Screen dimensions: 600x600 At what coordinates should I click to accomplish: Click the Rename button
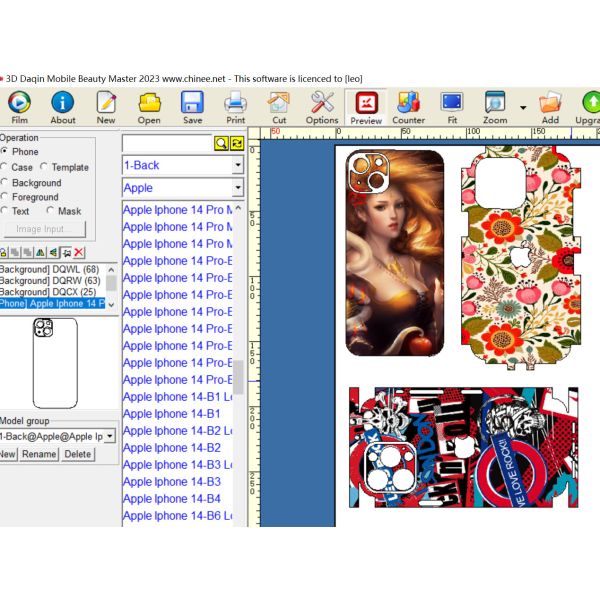pos(40,454)
